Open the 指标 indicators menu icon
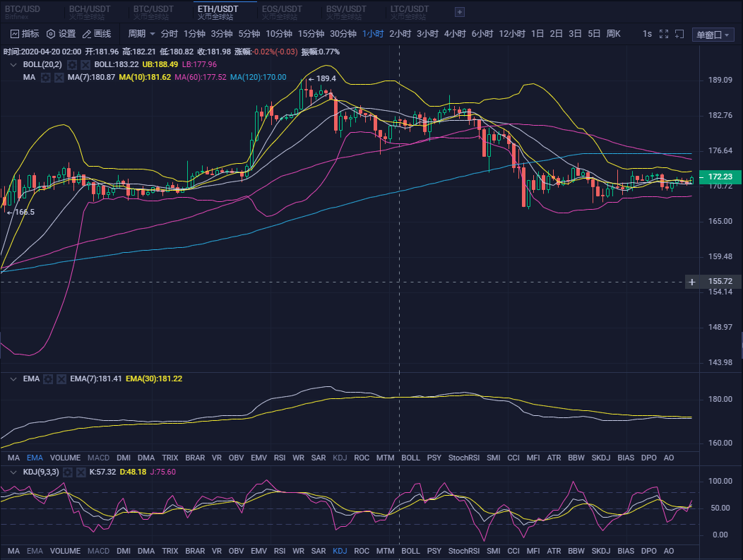Screen dimensions: 743x560 click(x=16, y=34)
